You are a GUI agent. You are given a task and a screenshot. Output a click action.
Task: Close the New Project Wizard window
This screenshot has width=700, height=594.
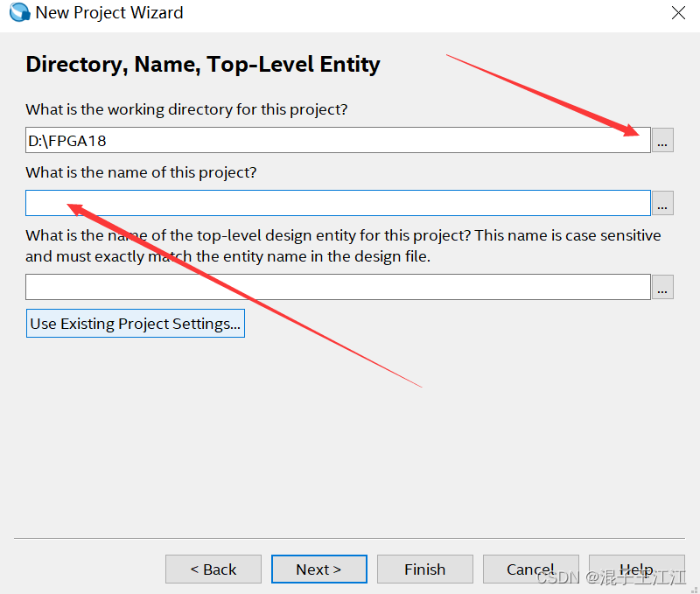(678, 12)
